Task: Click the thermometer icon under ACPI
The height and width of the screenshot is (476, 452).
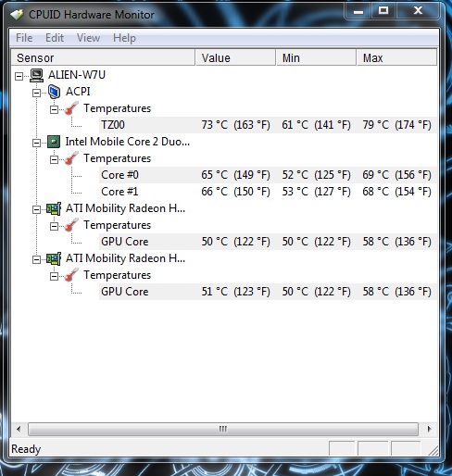Action: click(71, 108)
